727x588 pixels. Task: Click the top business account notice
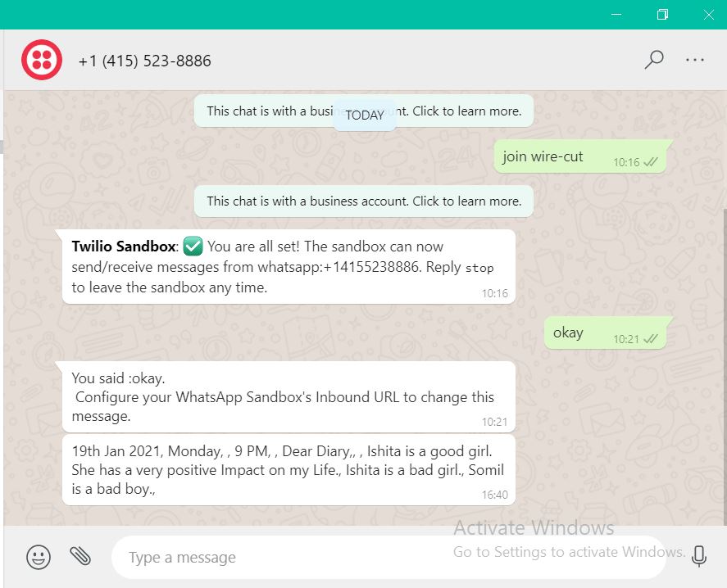tap(364, 111)
